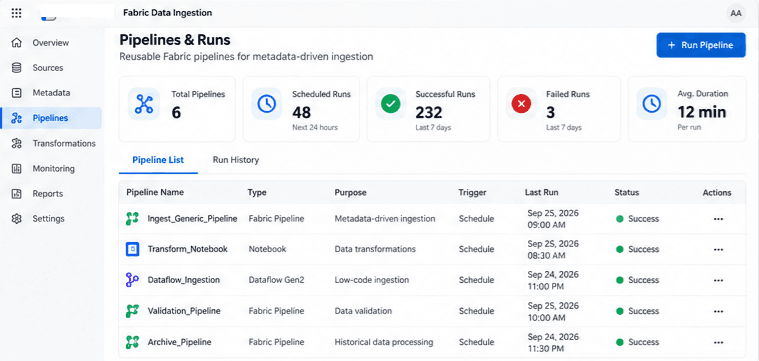Screen dimensions: 759x361
Task: Click Success status of Archive_Pipeline
Action: [x=638, y=342]
